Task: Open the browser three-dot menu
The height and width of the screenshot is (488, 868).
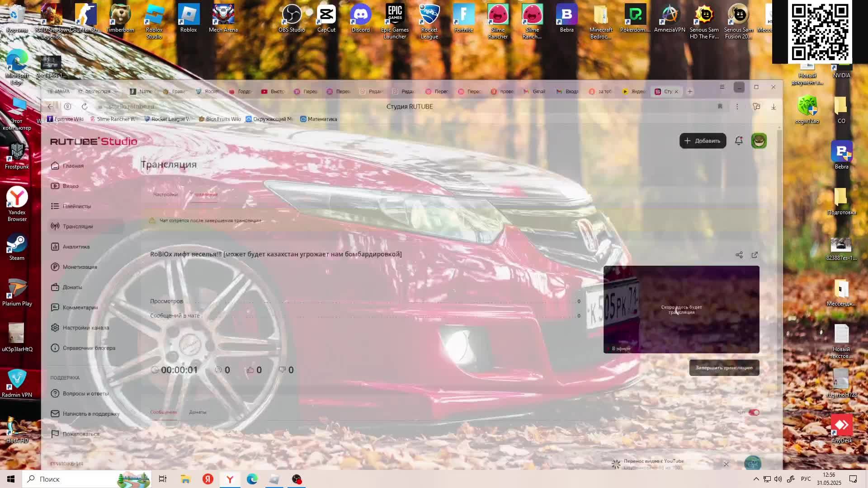Action: tap(737, 107)
